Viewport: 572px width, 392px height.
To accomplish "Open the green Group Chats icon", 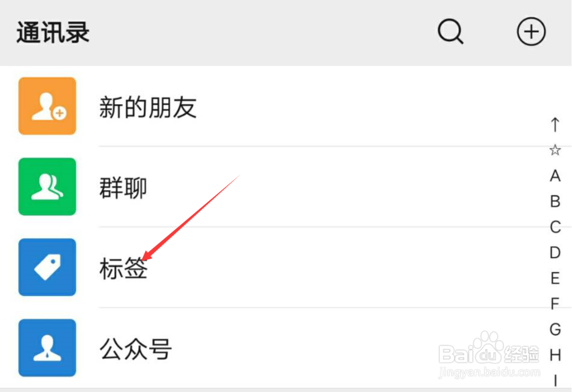I will 47,187.
